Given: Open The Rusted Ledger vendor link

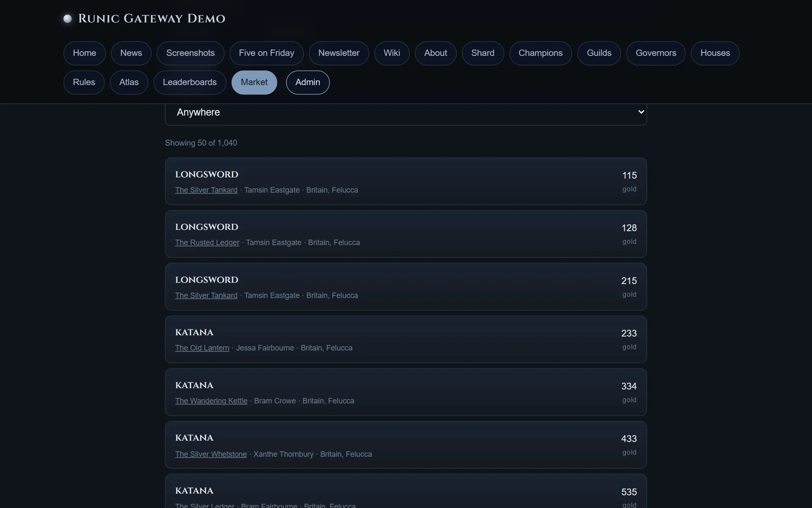Looking at the screenshot, I should tap(207, 243).
